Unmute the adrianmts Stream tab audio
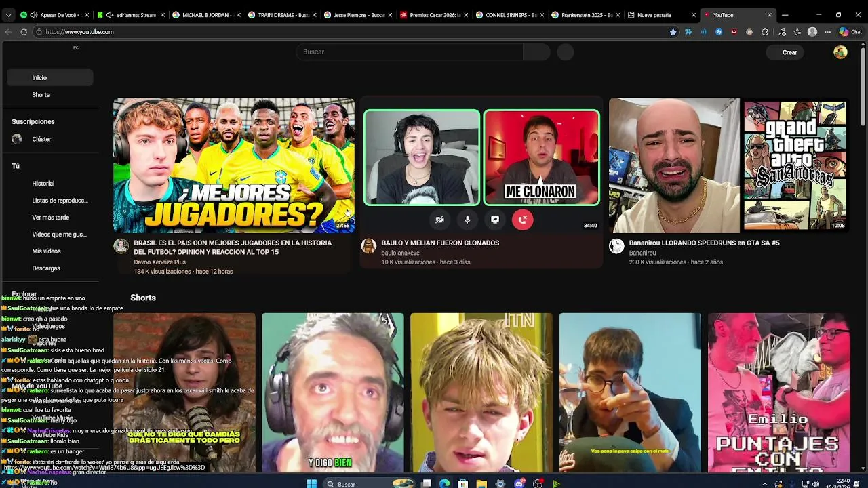868x488 pixels. pos(110,15)
